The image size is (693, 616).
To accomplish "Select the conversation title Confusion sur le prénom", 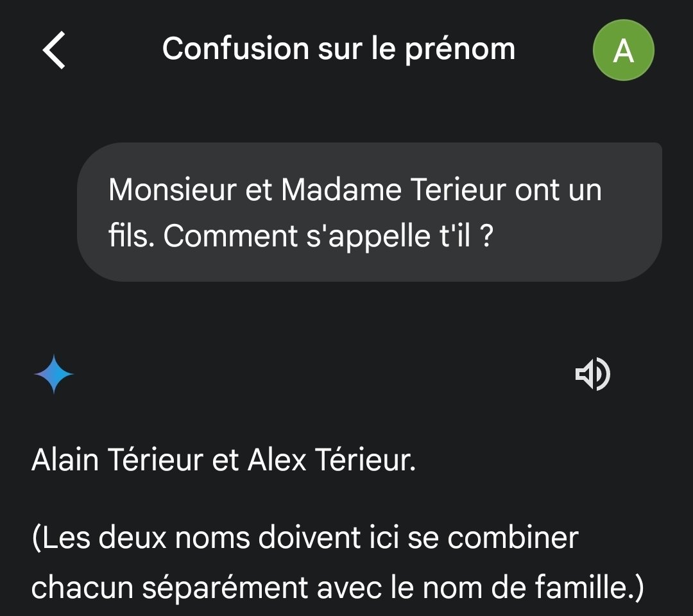I will click(x=339, y=49).
